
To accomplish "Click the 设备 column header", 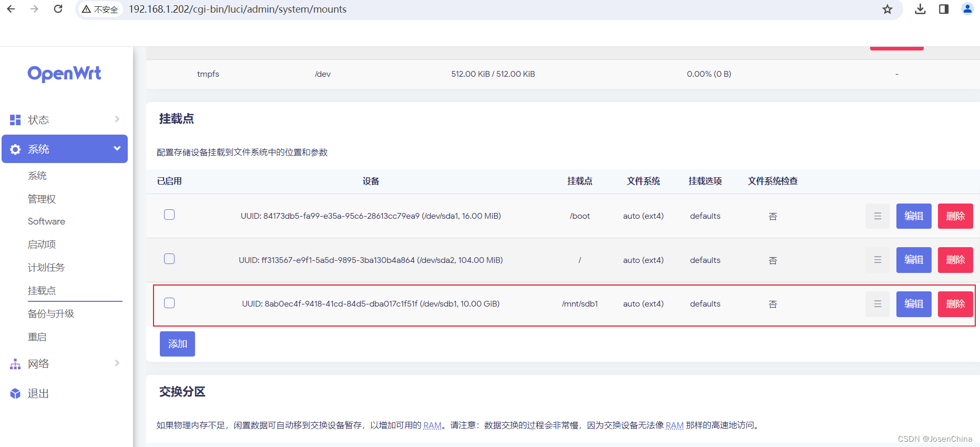I will pos(371,181).
